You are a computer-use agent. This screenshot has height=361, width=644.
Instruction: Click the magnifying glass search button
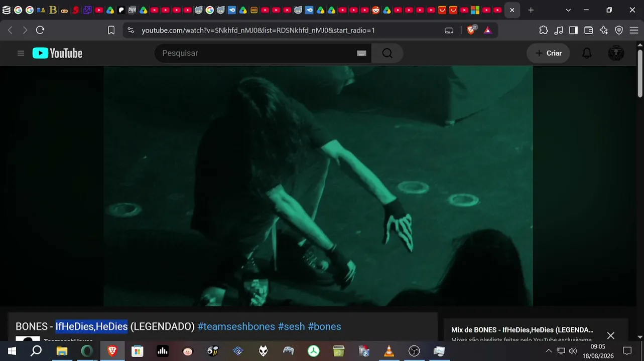point(387,53)
